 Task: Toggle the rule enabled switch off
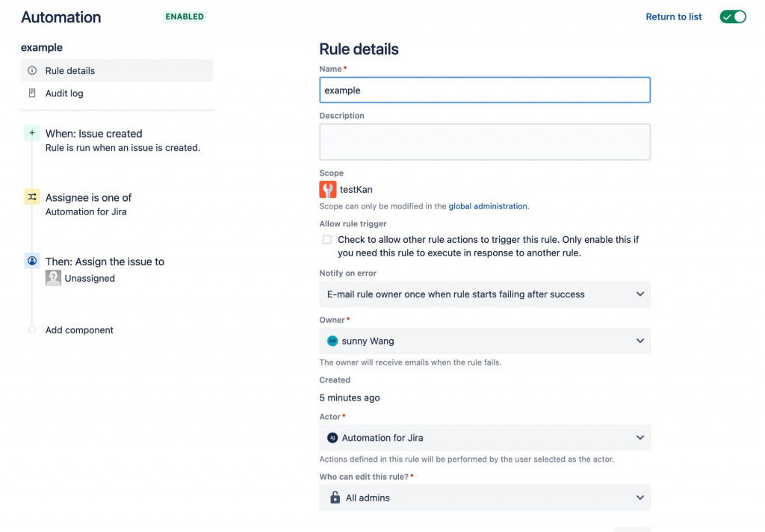point(733,16)
